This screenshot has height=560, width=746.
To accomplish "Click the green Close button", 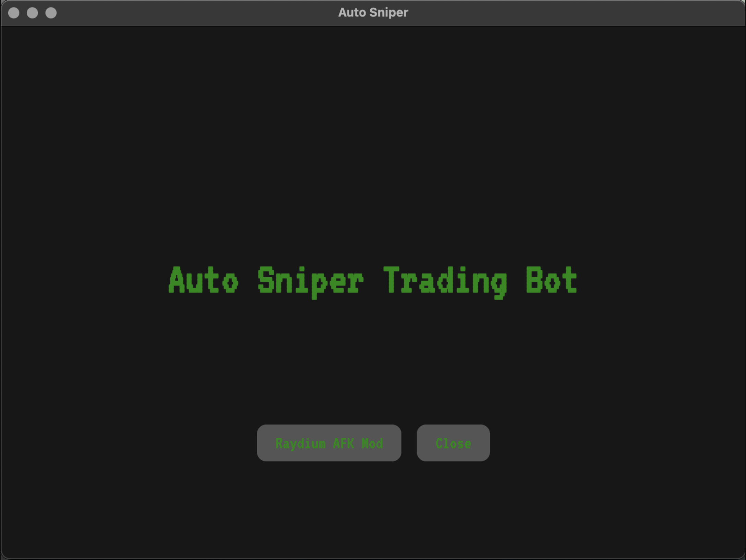I will 453,443.
